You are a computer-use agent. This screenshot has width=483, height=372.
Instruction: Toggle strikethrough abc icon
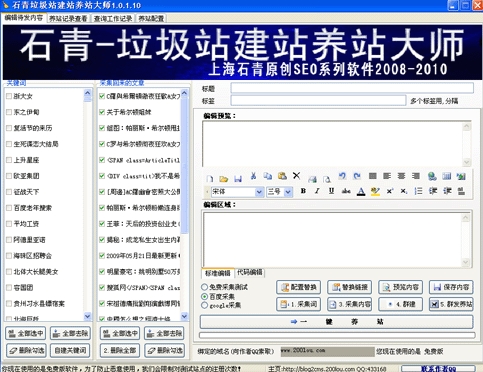pos(346,191)
